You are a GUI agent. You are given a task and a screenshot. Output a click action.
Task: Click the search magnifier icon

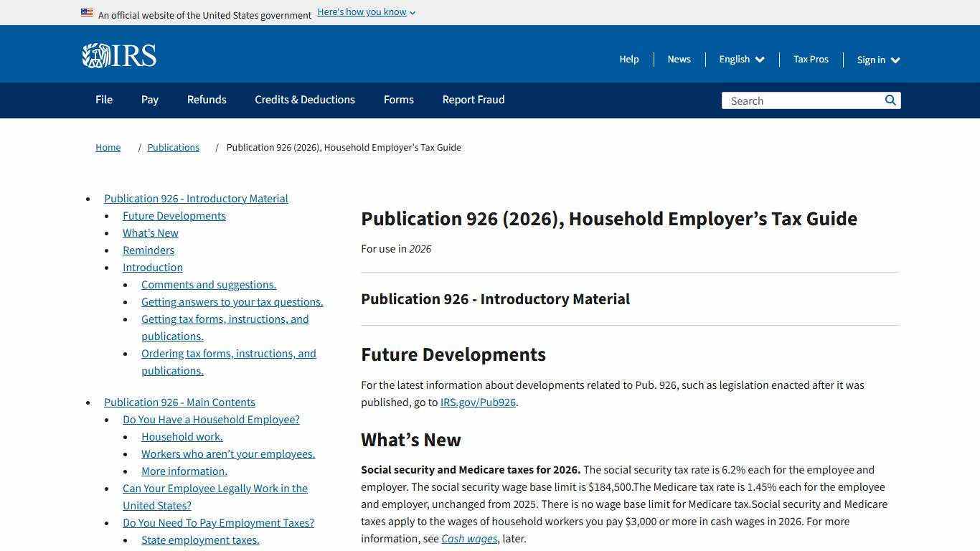[x=890, y=100]
